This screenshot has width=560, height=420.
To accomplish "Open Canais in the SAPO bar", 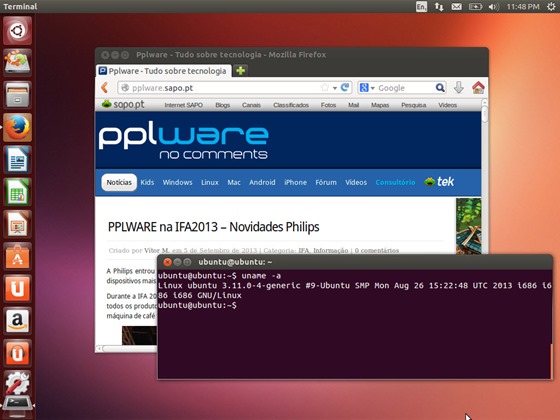I will tap(251, 105).
